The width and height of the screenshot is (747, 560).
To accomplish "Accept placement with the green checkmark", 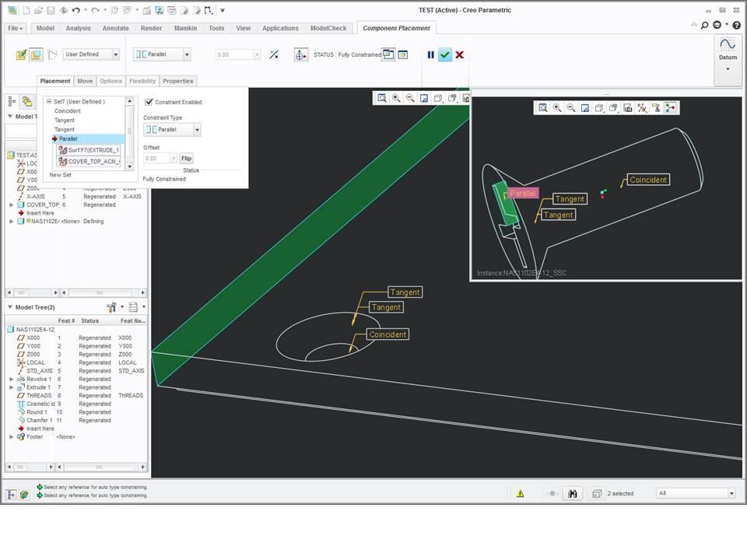I will coord(445,54).
